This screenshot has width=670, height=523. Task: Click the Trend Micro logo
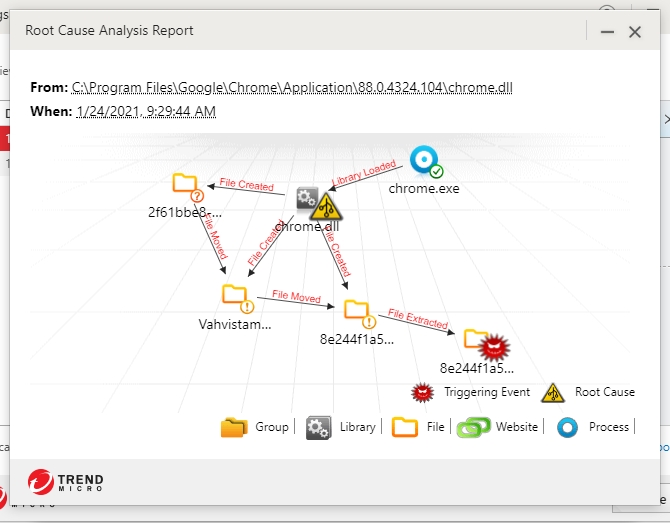pyautogui.click(x=65, y=482)
